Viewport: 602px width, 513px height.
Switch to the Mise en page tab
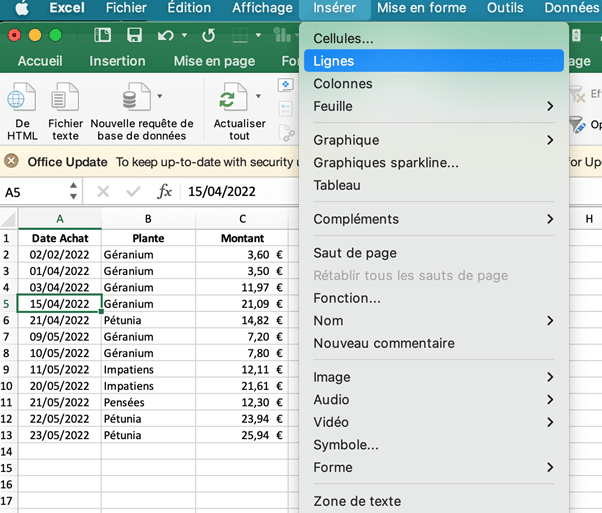click(214, 61)
